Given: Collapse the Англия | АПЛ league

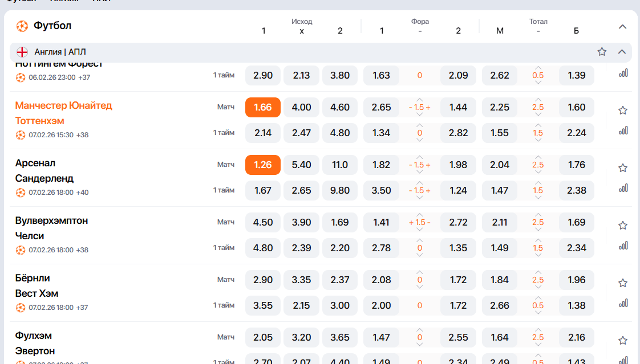Looking at the screenshot, I should point(622,52).
